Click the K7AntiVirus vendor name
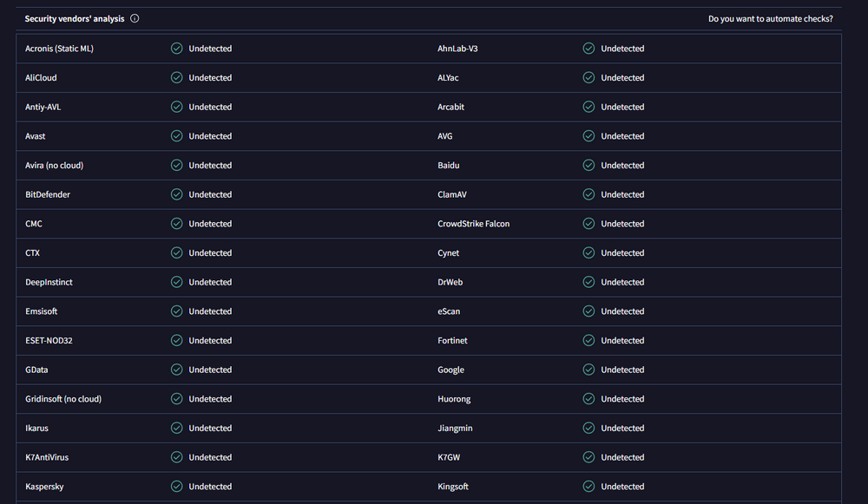This screenshot has width=868, height=504. [49, 457]
